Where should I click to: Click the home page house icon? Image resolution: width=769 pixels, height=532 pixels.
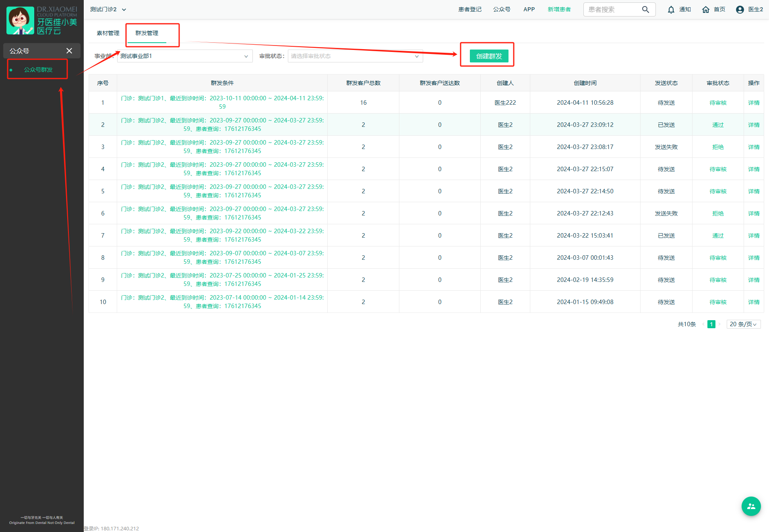pyautogui.click(x=705, y=10)
